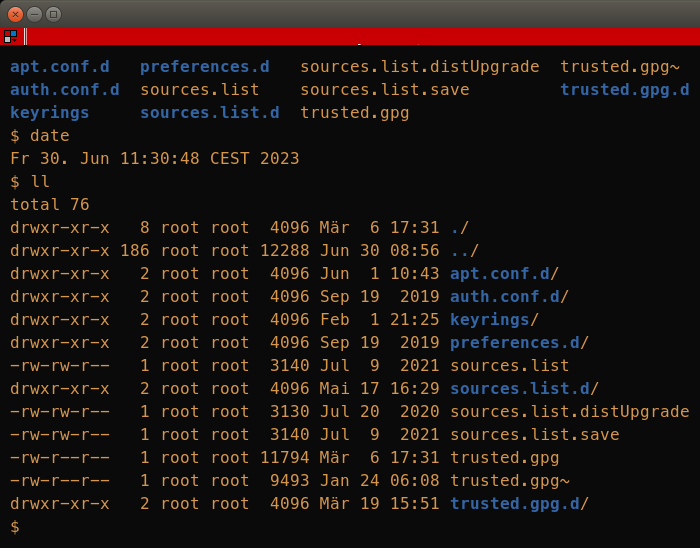Click the sources.list.d/ directory in the ll listing
700x548 pixels.
[x=524, y=389]
